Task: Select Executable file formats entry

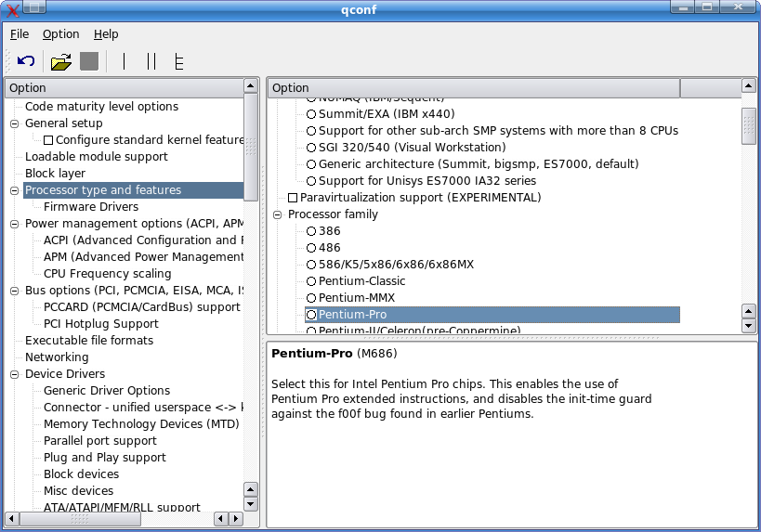Action: (x=89, y=341)
